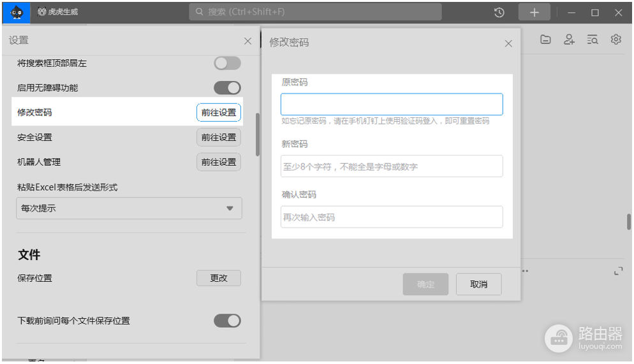634x364 pixels.
Task: Focus the 原密码 input field
Action: [392, 105]
